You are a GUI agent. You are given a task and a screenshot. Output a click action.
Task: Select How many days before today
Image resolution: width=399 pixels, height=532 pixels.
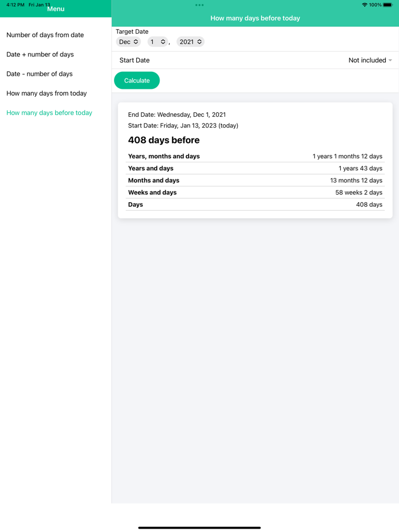(49, 112)
